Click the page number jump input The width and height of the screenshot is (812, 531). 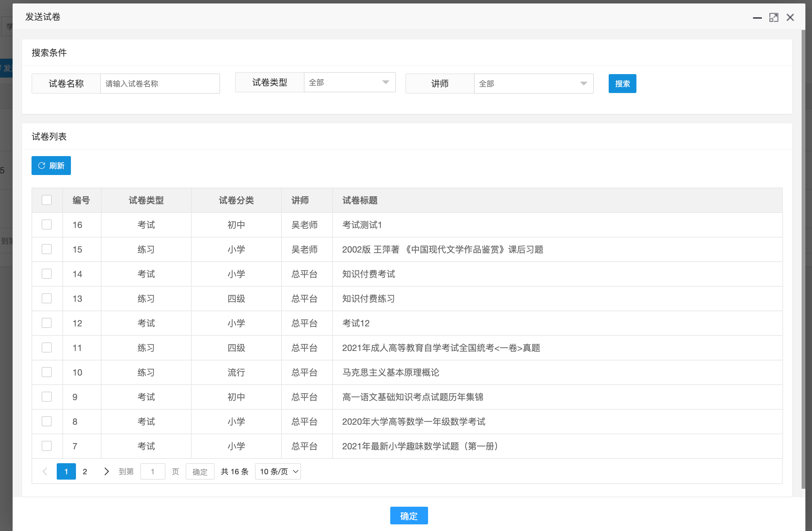(x=153, y=471)
